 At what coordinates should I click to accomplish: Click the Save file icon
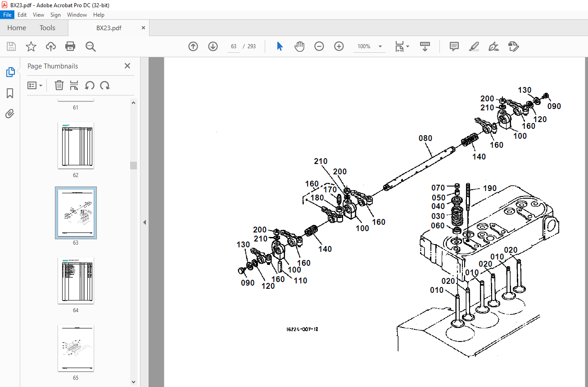(x=11, y=46)
